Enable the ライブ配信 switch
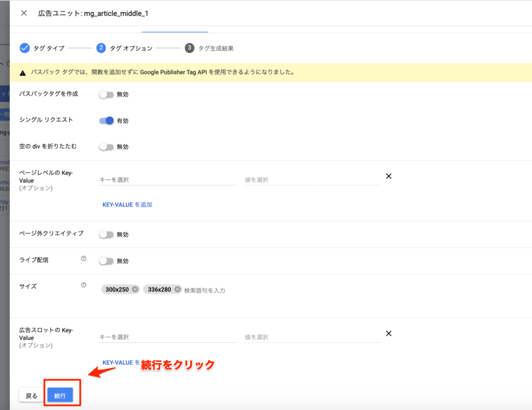 click(x=106, y=261)
